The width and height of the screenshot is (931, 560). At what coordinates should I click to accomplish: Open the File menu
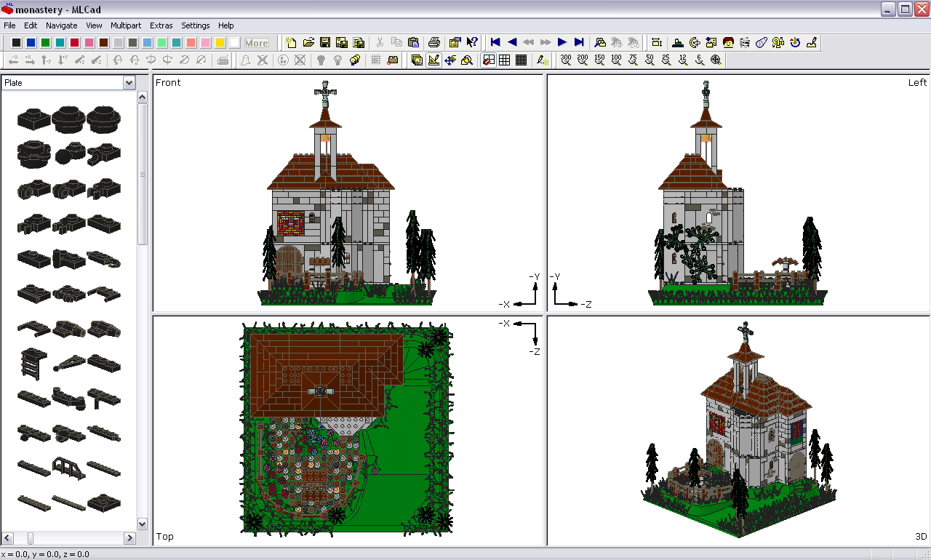point(9,25)
